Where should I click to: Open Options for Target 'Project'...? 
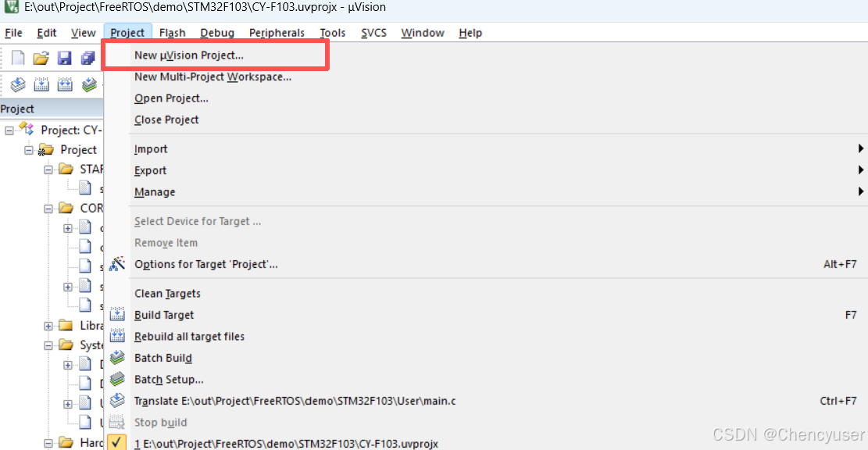[486, 265]
